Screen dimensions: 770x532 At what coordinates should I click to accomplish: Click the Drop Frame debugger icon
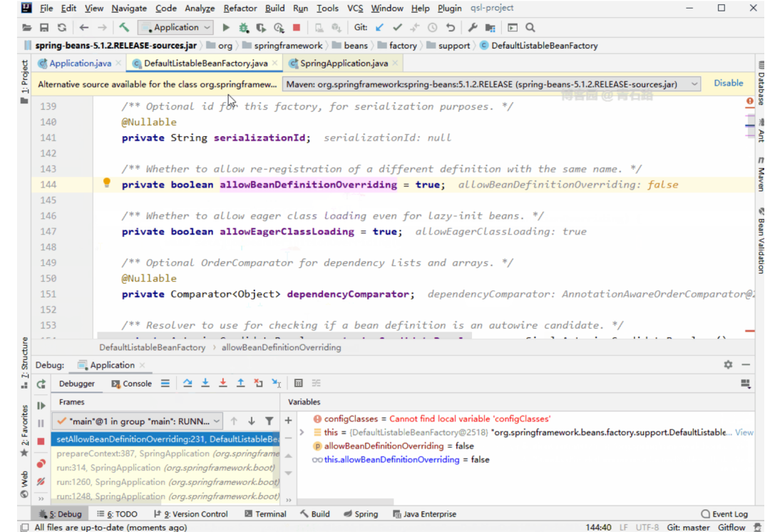coord(258,383)
